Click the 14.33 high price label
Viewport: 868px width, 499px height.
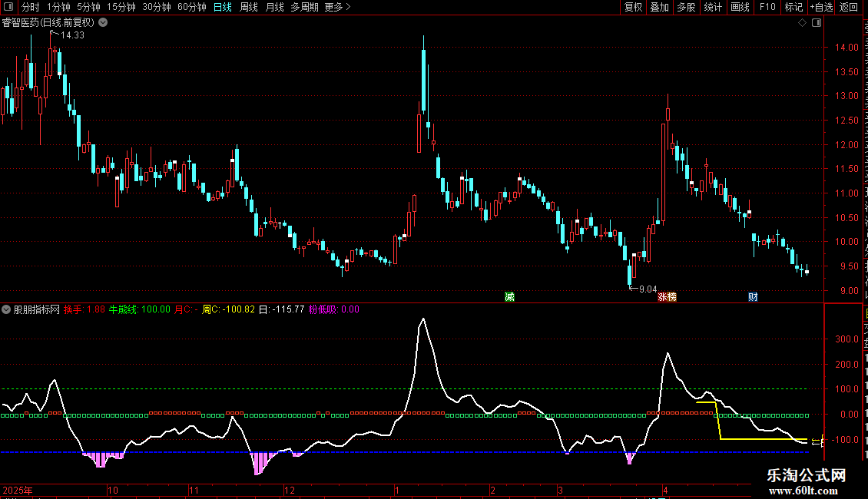(x=72, y=35)
